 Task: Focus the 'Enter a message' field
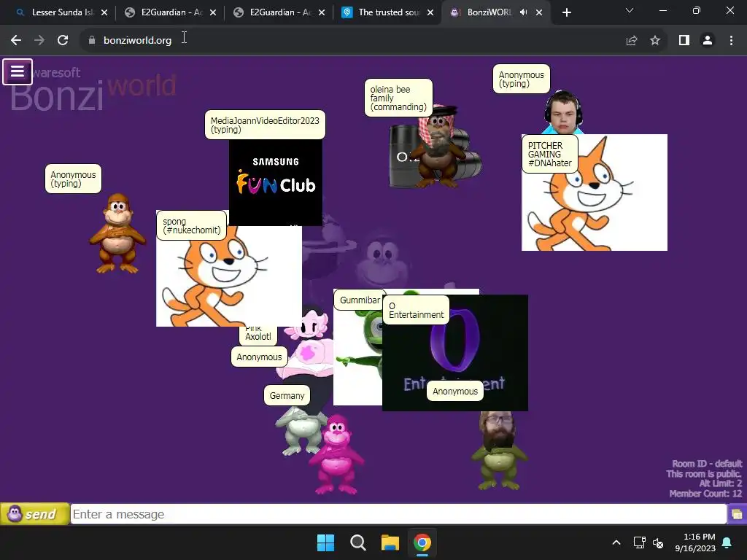(x=398, y=514)
